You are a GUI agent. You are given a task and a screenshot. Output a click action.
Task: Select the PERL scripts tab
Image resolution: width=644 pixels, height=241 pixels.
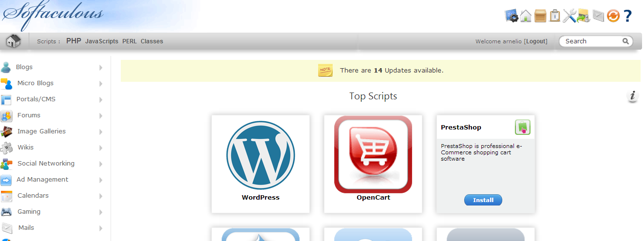pos(130,41)
